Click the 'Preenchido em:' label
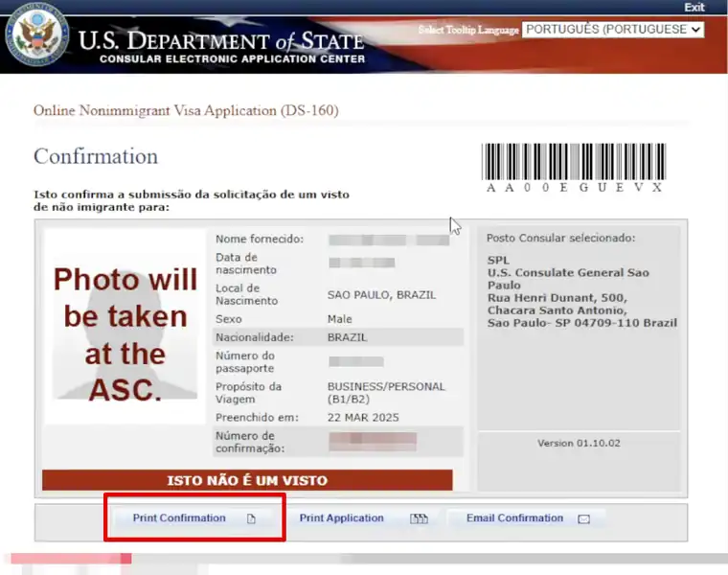The image size is (728, 575). pyautogui.click(x=257, y=417)
